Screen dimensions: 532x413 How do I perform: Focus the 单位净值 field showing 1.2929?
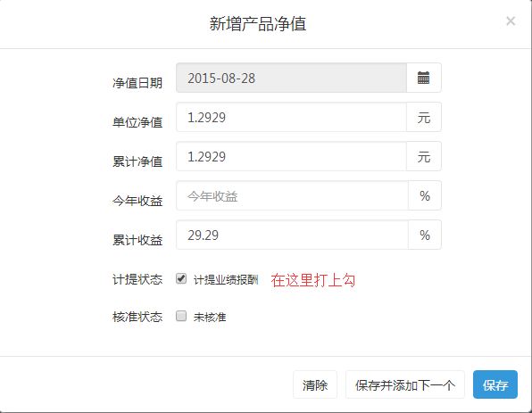click(292, 117)
